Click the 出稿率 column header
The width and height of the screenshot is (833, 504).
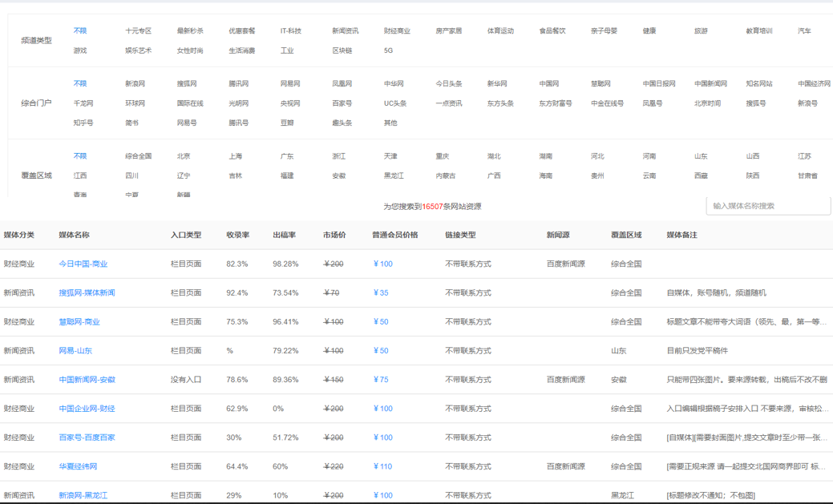pos(285,235)
